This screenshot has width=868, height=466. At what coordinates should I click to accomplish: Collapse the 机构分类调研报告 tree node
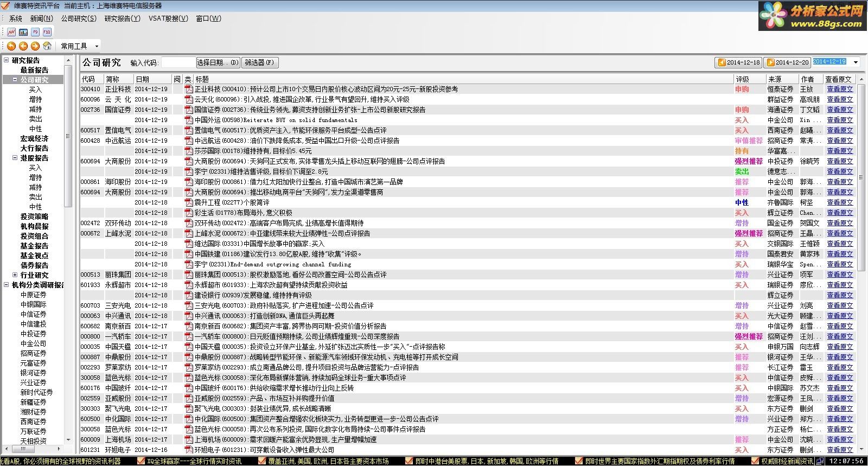pos(7,285)
